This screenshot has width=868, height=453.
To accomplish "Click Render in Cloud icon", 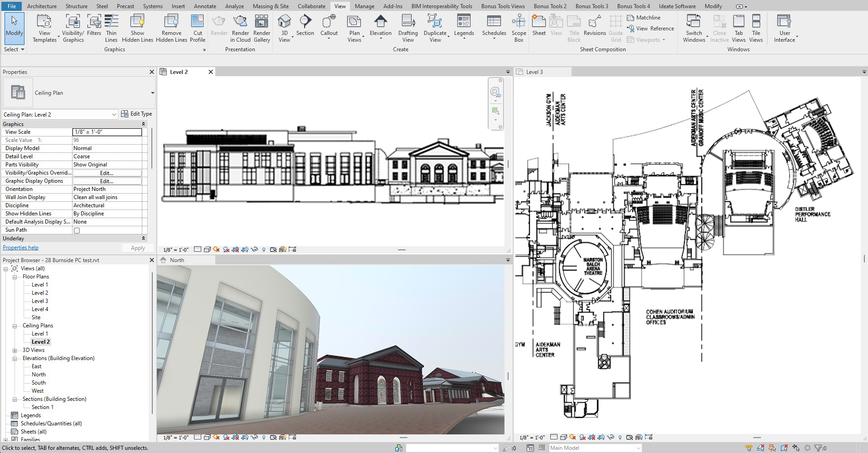I will [240, 28].
